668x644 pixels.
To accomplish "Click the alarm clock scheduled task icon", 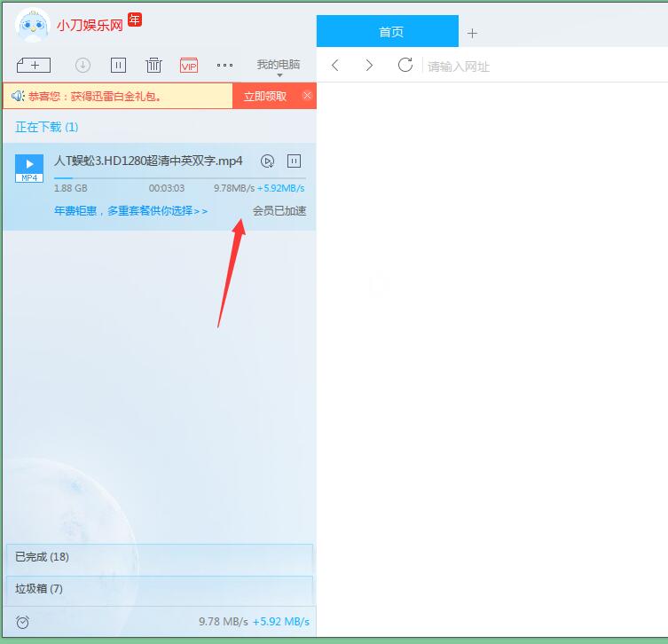I will pos(22,622).
